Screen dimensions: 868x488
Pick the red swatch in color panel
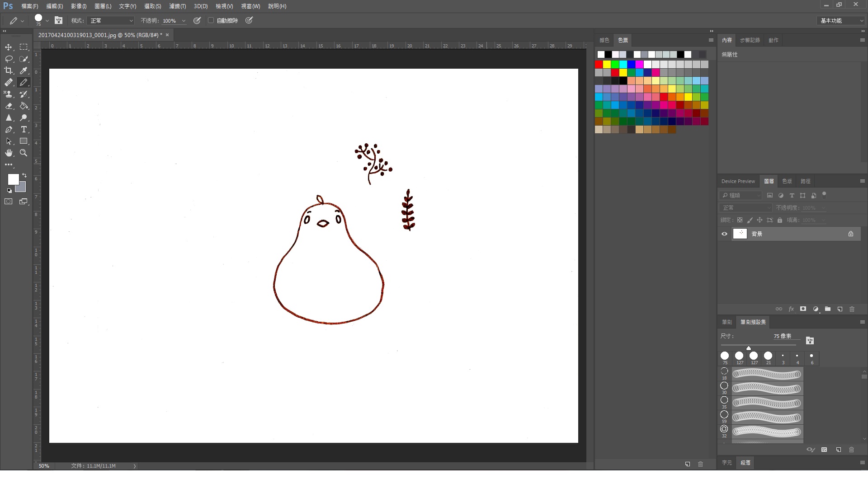[x=599, y=65]
